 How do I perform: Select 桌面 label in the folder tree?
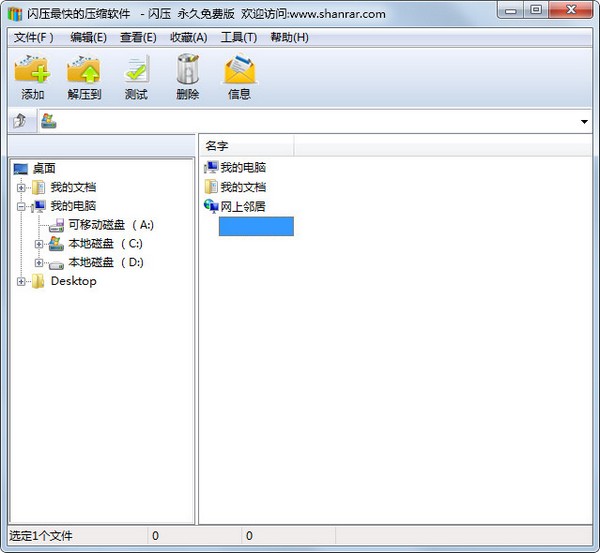point(44,168)
